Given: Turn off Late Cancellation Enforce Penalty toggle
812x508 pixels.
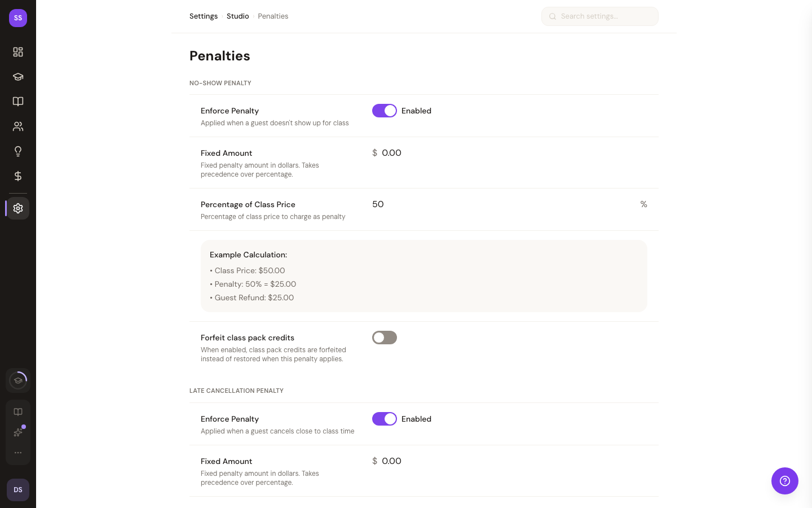Looking at the screenshot, I should 385,419.
